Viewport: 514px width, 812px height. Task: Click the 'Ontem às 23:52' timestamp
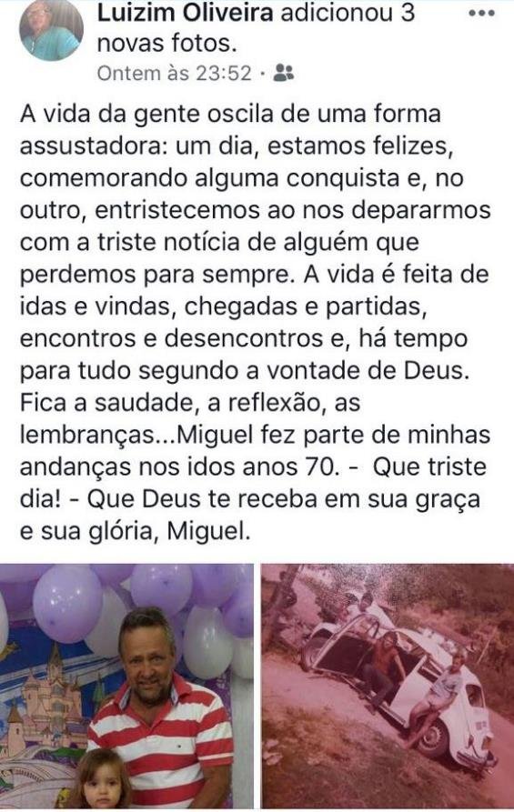pyautogui.click(x=174, y=73)
